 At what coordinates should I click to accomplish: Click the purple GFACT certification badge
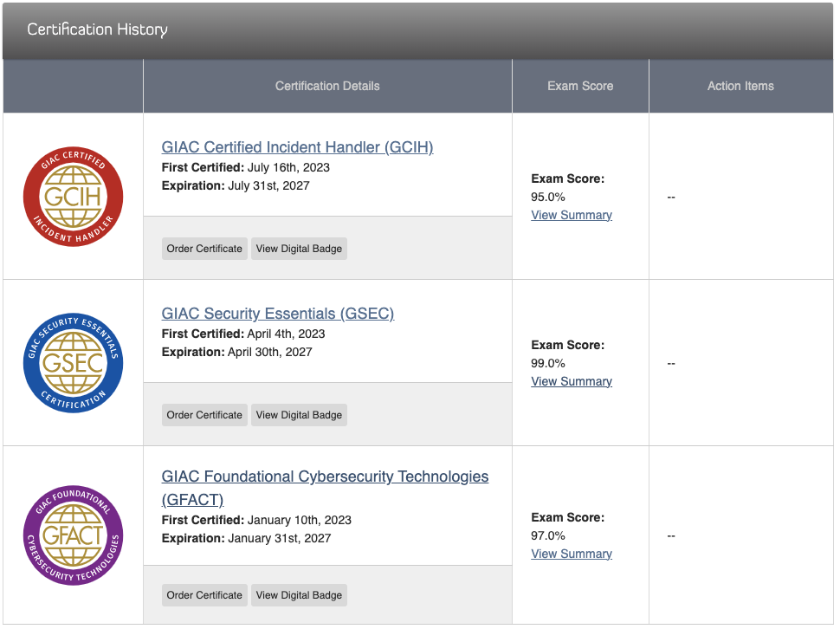(x=73, y=535)
